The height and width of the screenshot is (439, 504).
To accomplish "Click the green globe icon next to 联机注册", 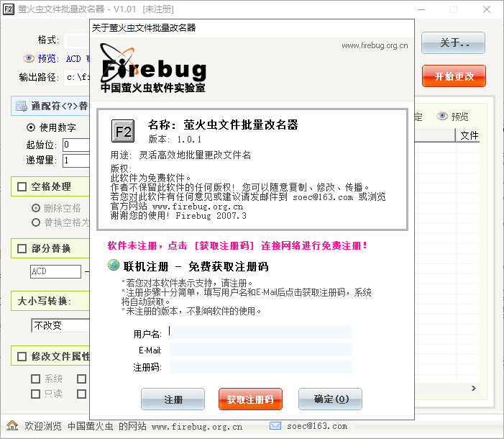I will [x=114, y=266].
